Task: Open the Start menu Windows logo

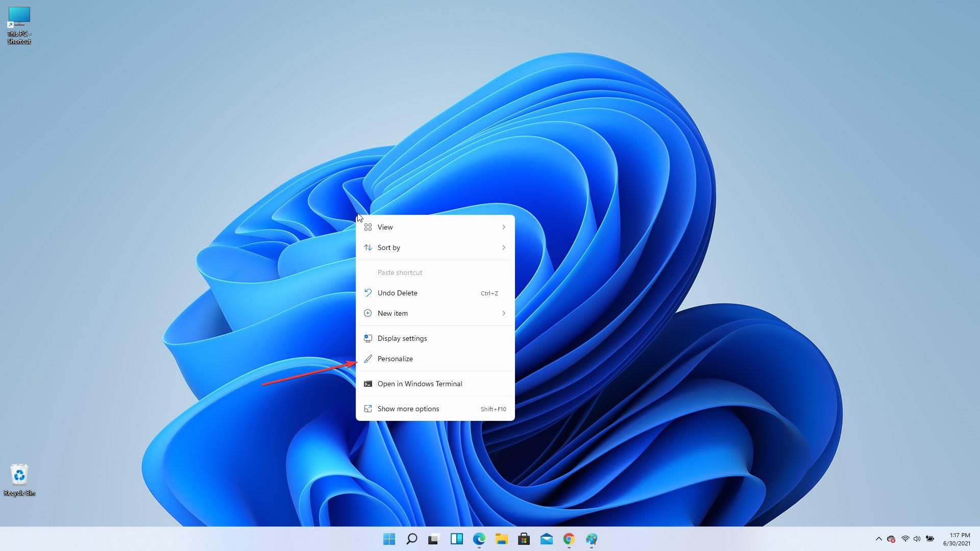Action: point(389,539)
